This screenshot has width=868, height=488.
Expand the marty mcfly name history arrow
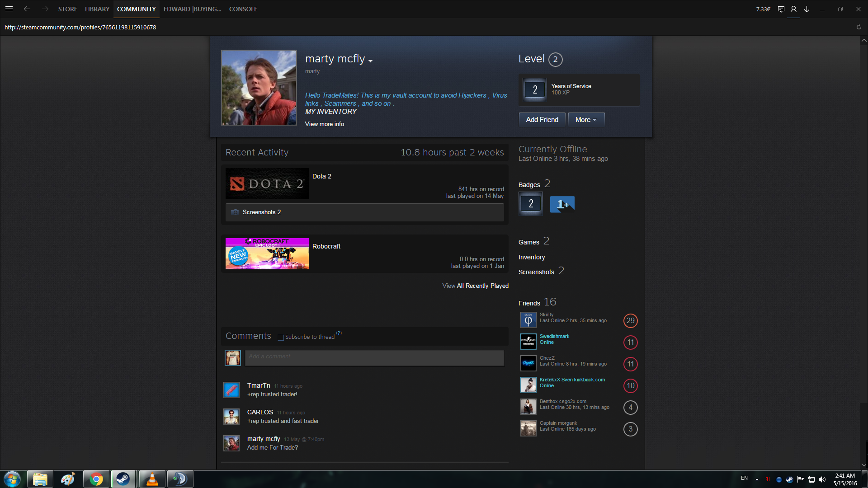(371, 61)
